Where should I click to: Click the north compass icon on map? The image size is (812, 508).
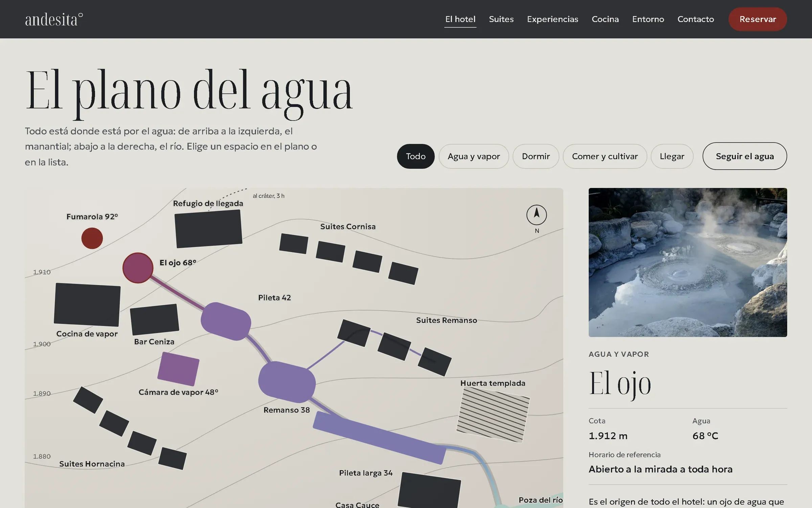537,215
